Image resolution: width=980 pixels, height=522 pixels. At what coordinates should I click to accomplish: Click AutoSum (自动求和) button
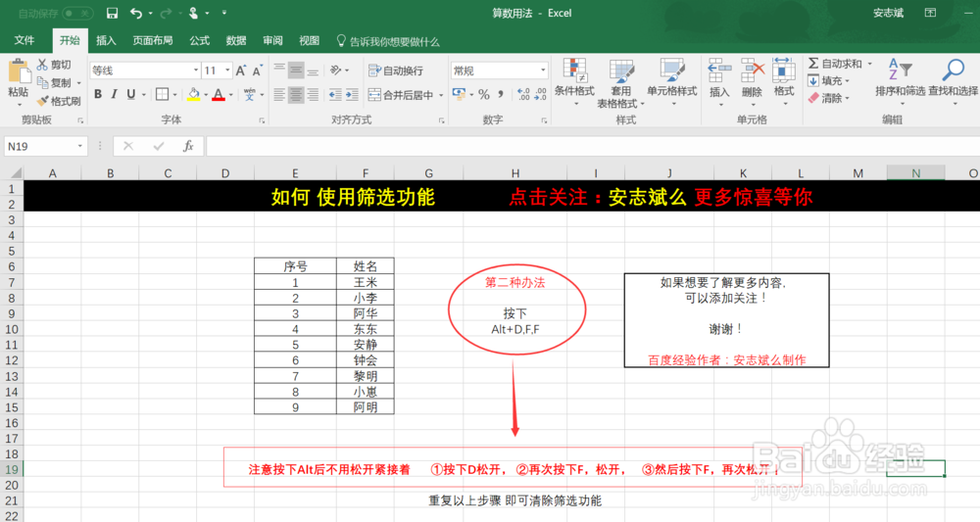(836, 64)
